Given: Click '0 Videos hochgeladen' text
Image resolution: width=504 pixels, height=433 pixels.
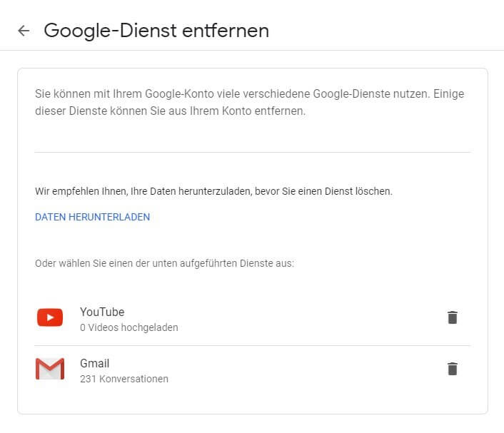Looking at the screenshot, I should click(x=129, y=327).
